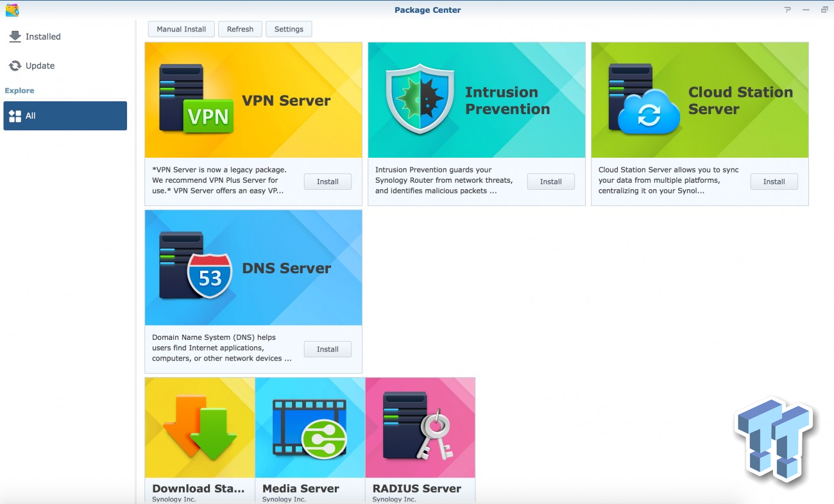
Task: Click the Domain Name System description text
Action: pos(222,348)
